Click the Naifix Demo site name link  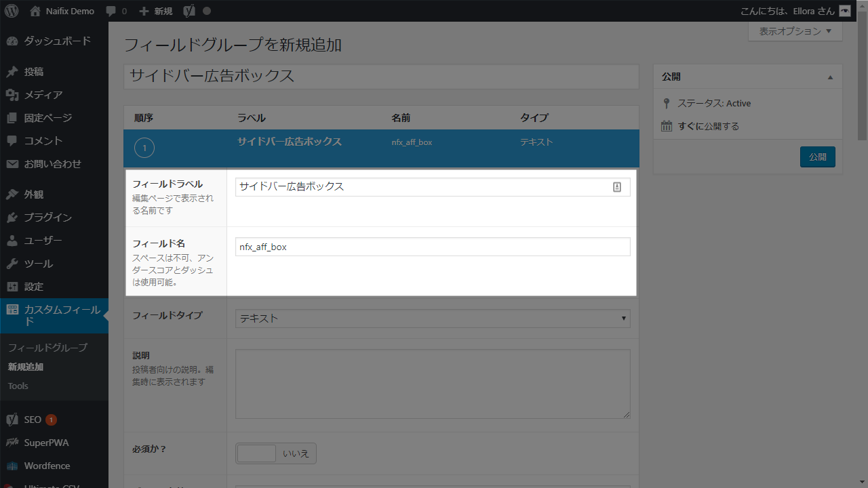pyautogui.click(x=70, y=12)
